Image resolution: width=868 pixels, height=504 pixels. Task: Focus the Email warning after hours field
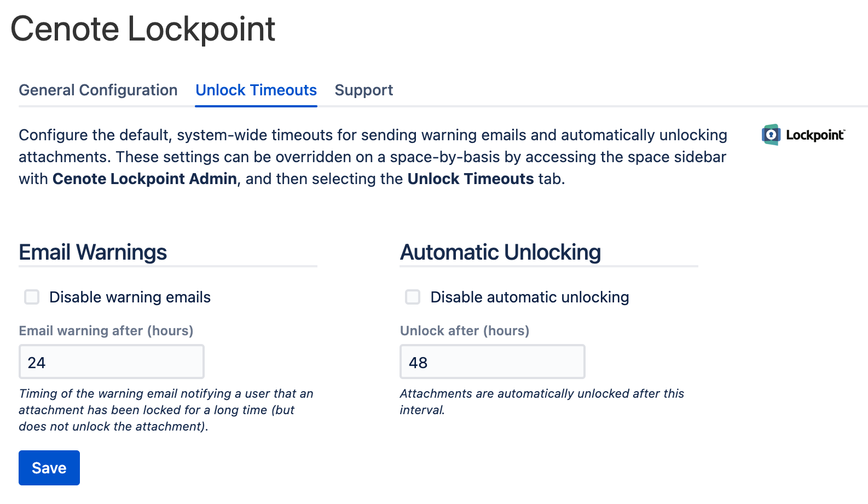(x=112, y=362)
